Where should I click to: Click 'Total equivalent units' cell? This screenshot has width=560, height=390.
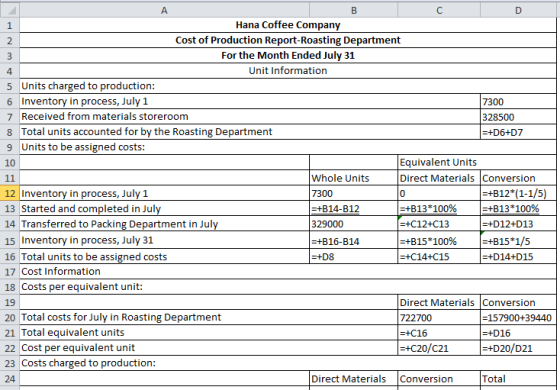tap(209, 332)
